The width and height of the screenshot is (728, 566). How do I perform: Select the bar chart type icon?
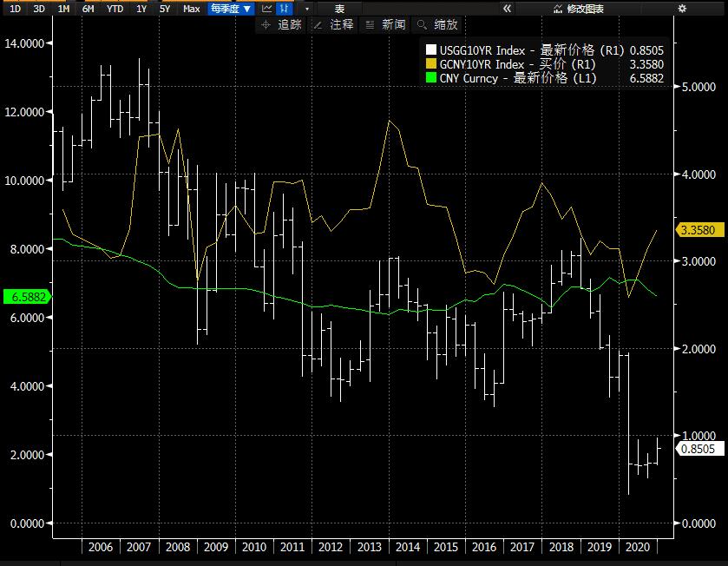tap(284, 9)
